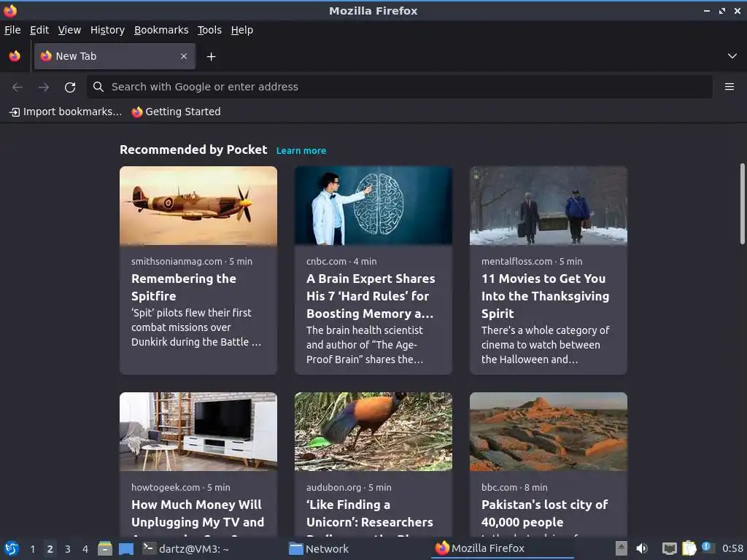The width and height of the screenshot is (747, 560).
Task: Switch to workspace 2
Action: [50, 549]
